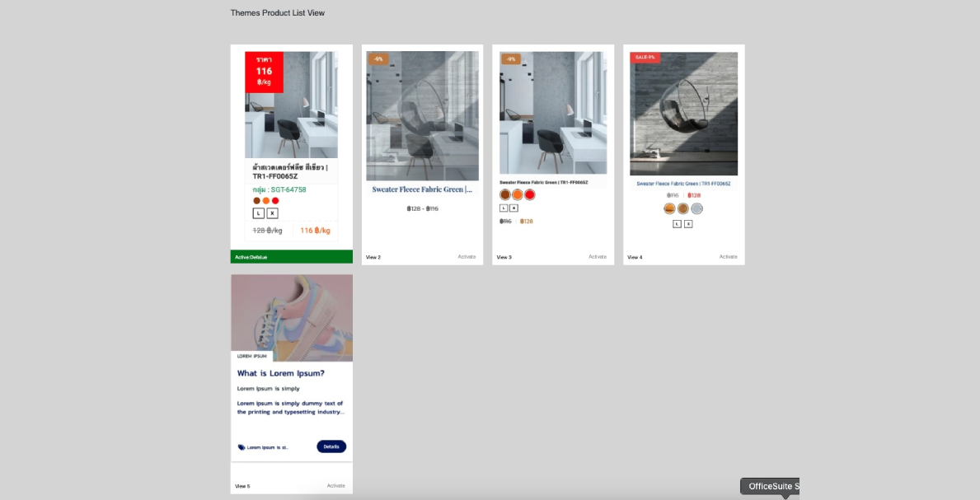Pick the red color swatch in View 3

pyautogui.click(x=530, y=195)
